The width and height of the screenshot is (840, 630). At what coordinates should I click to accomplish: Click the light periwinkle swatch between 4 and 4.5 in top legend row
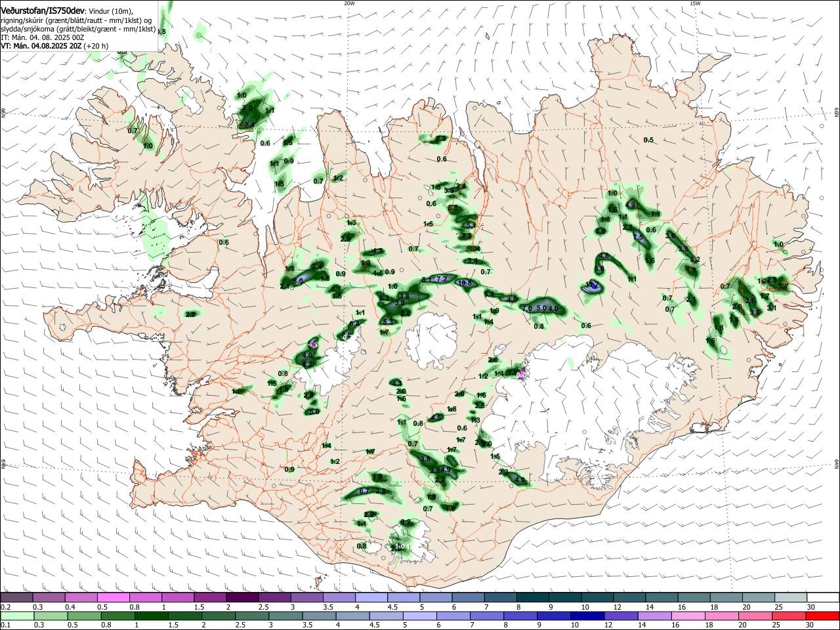370,597
